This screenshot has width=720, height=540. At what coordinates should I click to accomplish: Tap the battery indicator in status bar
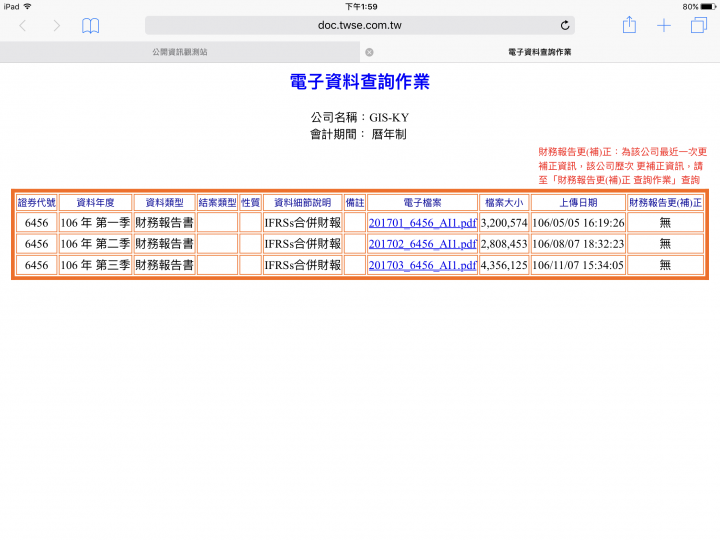(708, 6)
